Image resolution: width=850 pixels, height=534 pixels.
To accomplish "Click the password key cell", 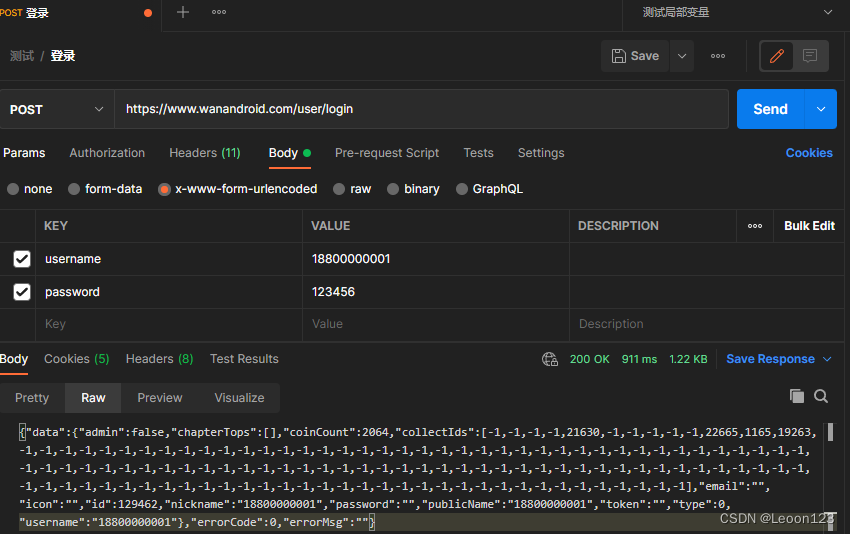I will [169, 292].
